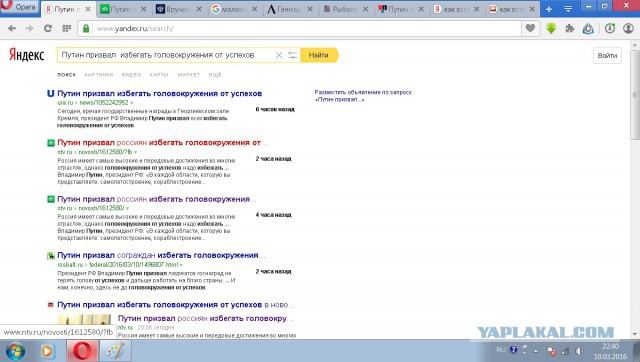The width and height of the screenshot is (640, 362).
Task: Open ura.ru result Путин призвал избегать
Action: point(160,93)
